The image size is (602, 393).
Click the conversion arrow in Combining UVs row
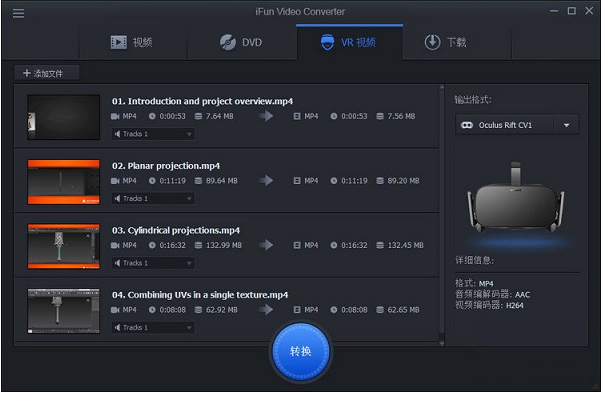(x=266, y=309)
